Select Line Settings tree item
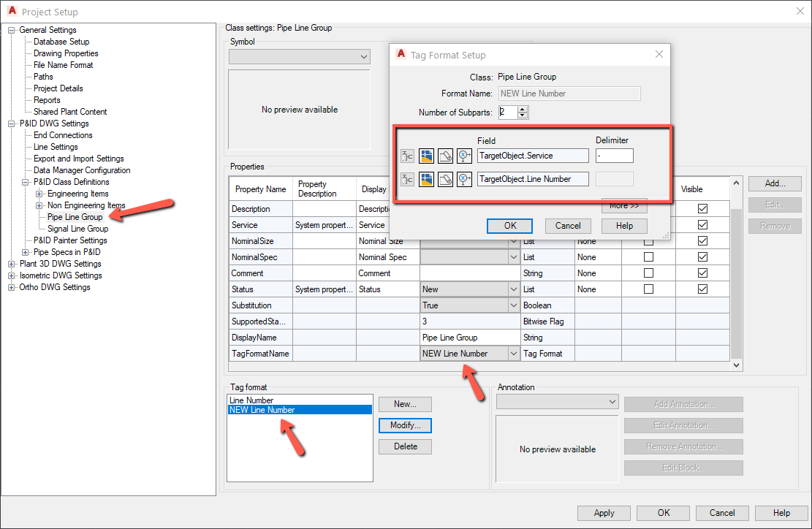Image resolution: width=812 pixels, height=529 pixels. 56,147
